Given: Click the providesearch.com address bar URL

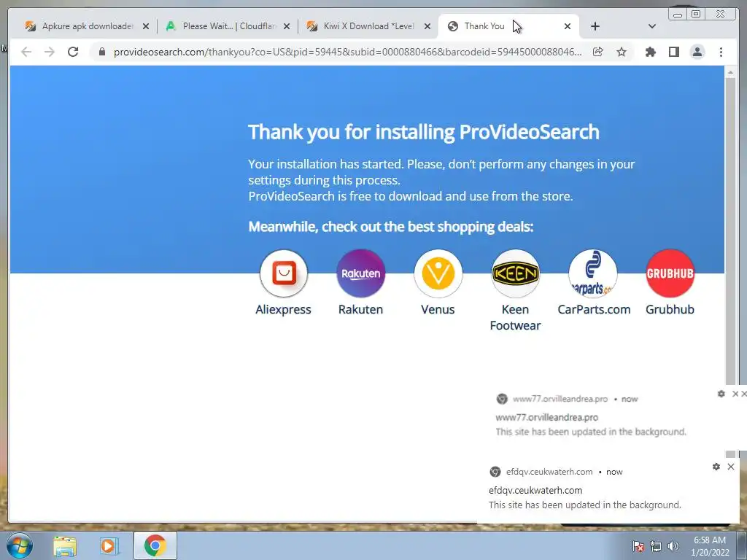Looking at the screenshot, I should pos(347,52).
